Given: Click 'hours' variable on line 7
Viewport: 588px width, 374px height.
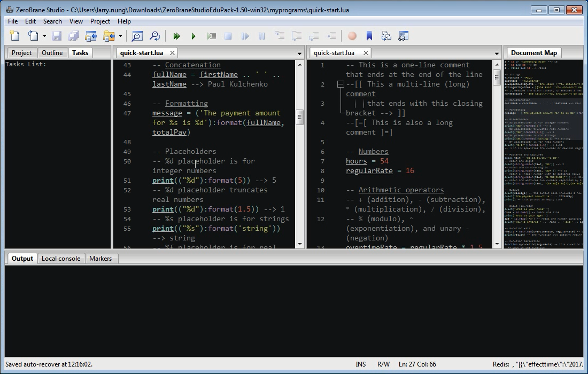Looking at the screenshot, I should 356,161.
